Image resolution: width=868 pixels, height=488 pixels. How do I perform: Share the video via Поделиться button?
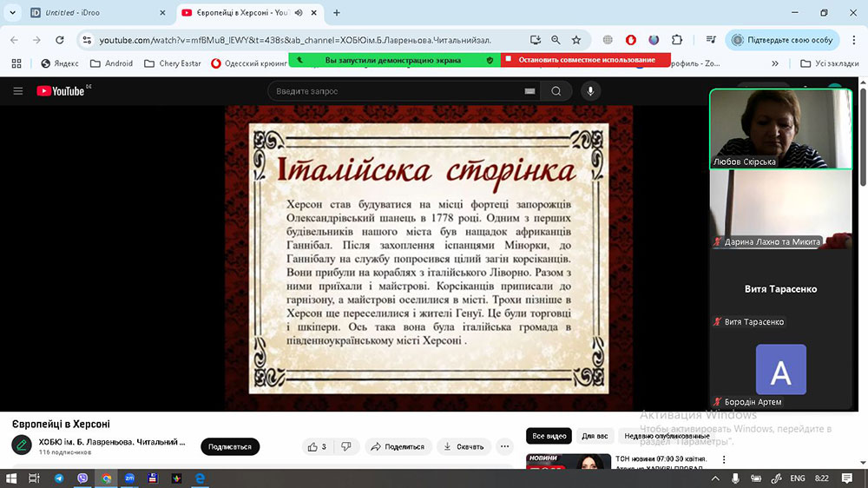(x=398, y=446)
